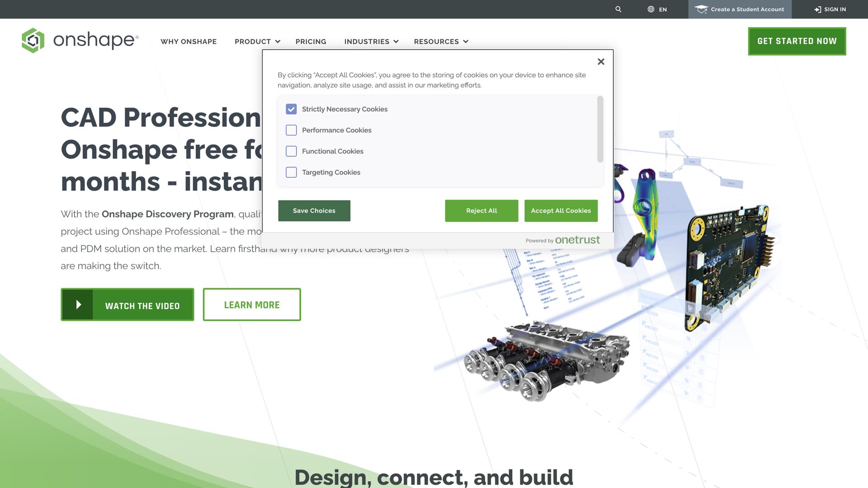Enable Performance Cookies

(x=291, y=130)
